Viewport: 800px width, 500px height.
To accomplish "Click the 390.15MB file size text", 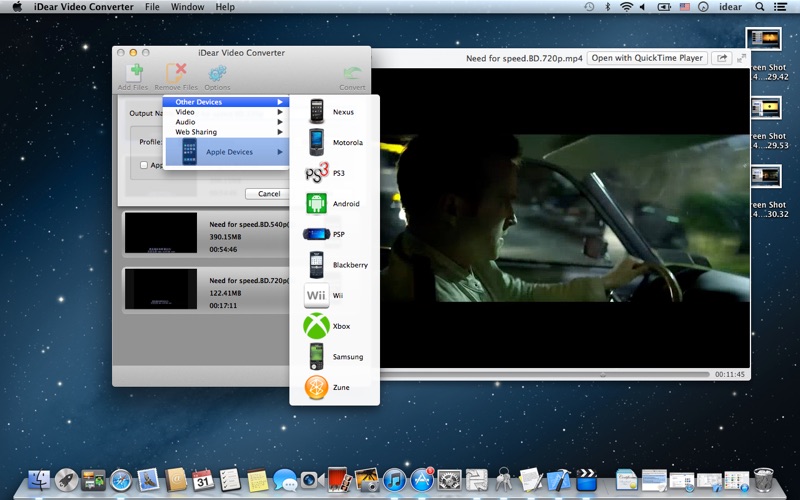I will [x=225, y=237].
